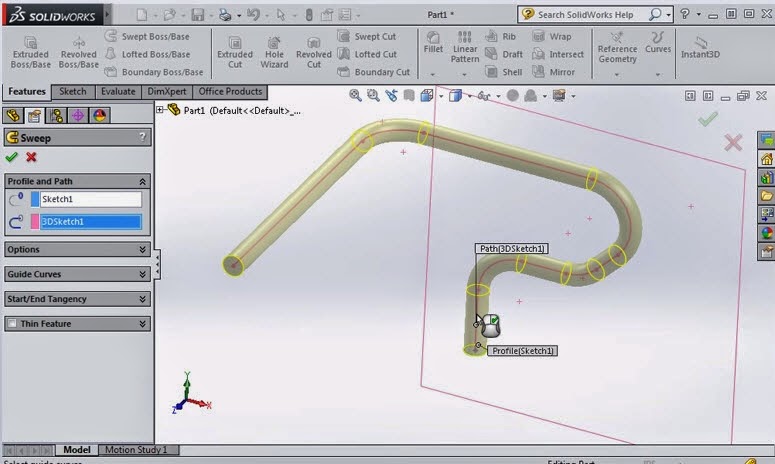This screenshot has width=775, height=464.
Task: Click the Undo toolbar icon
Action: point(253,15)
